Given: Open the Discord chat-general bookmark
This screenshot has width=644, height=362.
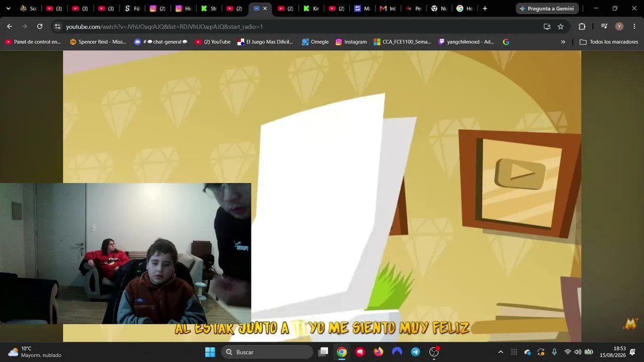Looking at the screenshot, I should 161,42.
